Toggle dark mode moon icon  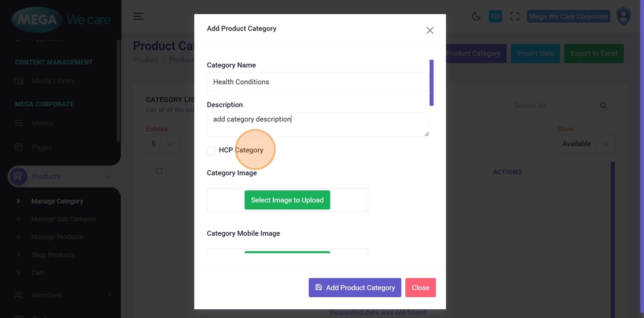pos(476,16)
